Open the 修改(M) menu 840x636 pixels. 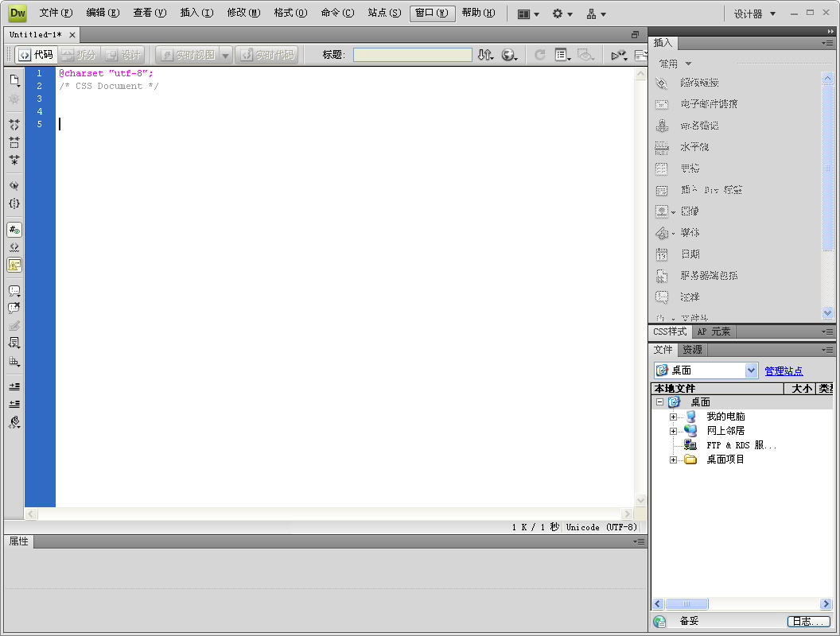[243, 13]
